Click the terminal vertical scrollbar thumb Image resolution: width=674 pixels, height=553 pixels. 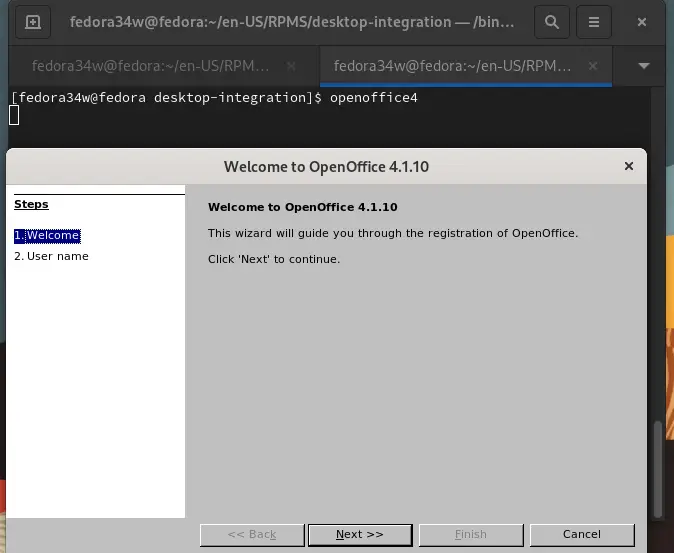pyautogui.click(x=657, y=469)
